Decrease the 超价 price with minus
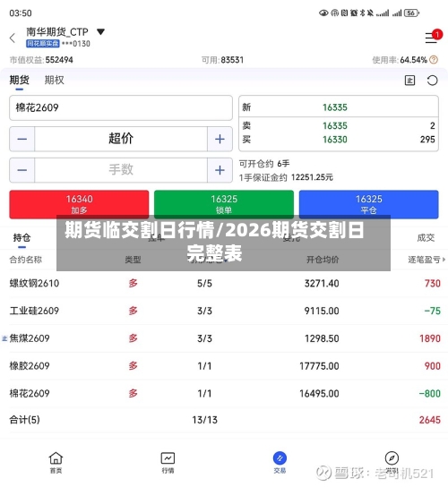The image size is (448, 487). [x=22, y=139]
